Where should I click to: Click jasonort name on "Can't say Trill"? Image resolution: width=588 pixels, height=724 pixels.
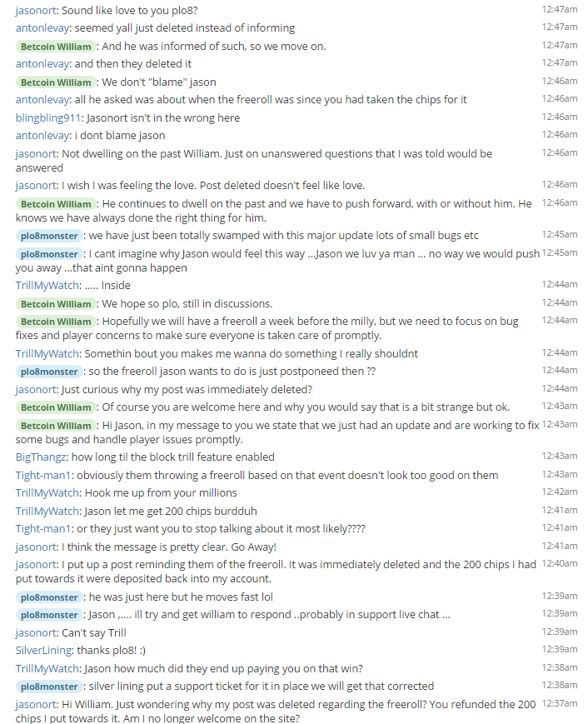tap(36, 632)
